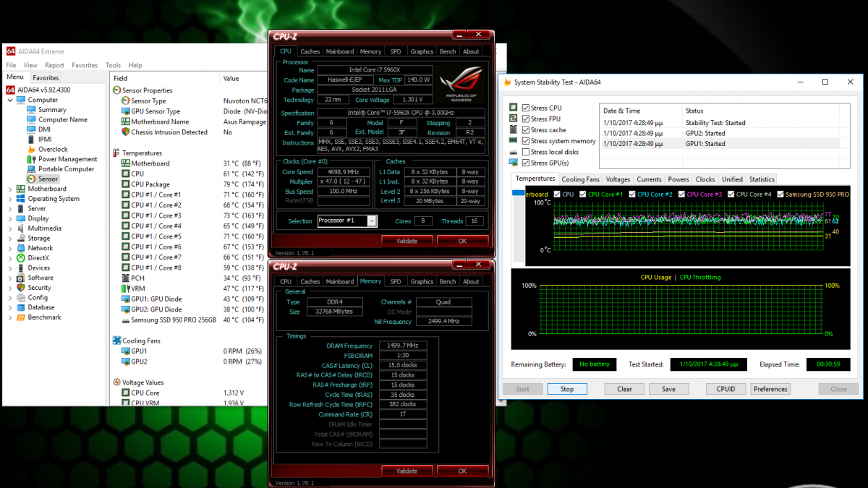The image size is (868, 488).
Task: Select the Config gear icon
Action: tap(21, 297)
